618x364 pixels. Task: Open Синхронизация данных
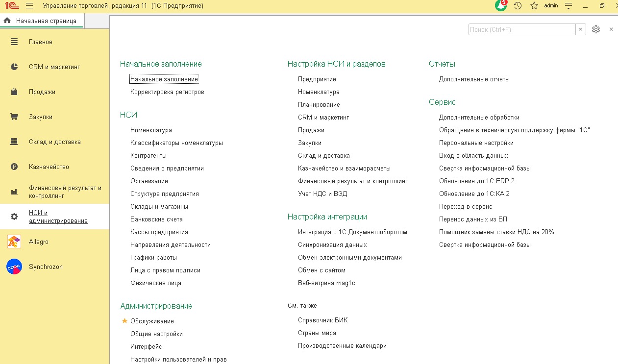332,244
